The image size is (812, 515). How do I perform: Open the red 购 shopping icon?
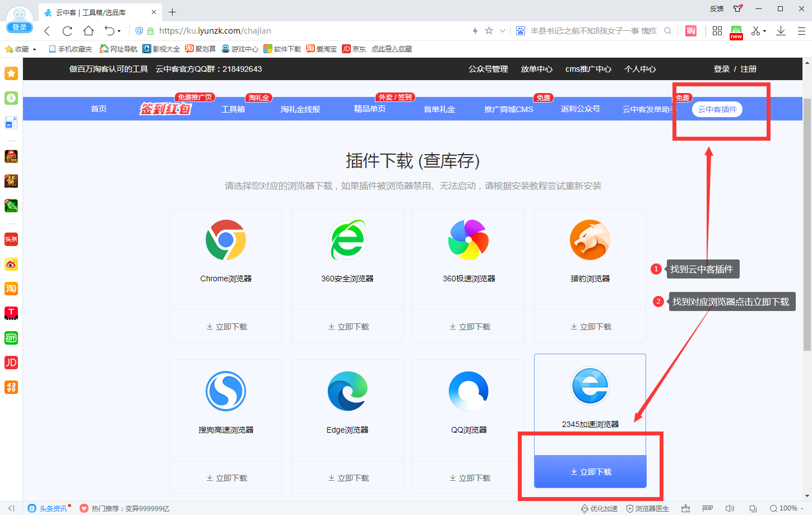[691, 31]
